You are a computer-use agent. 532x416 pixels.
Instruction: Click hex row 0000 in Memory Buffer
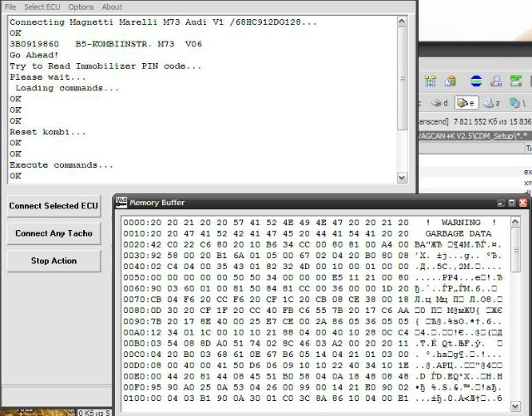click(x=313, y=223)
